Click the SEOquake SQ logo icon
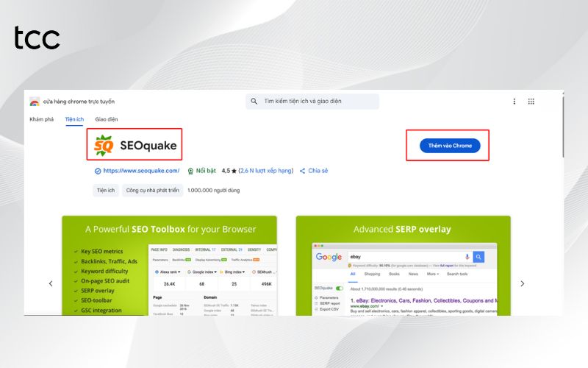Screen dimensions: 588x368 (x=104, y=145)
